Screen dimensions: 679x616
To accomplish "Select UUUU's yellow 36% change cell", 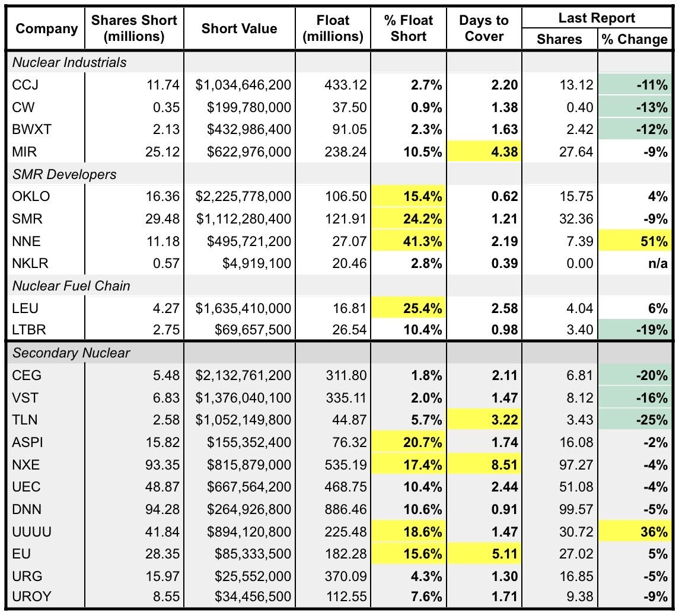I will tap(635, 532).
